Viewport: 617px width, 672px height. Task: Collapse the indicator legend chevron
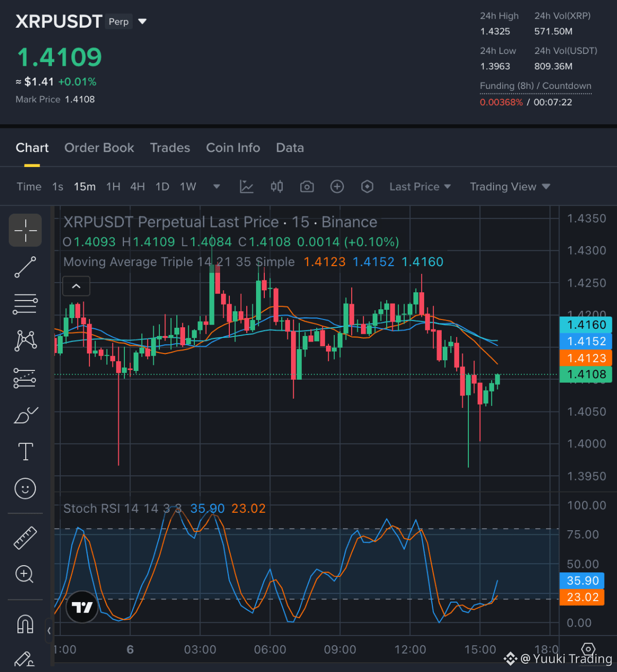point(76,286)
